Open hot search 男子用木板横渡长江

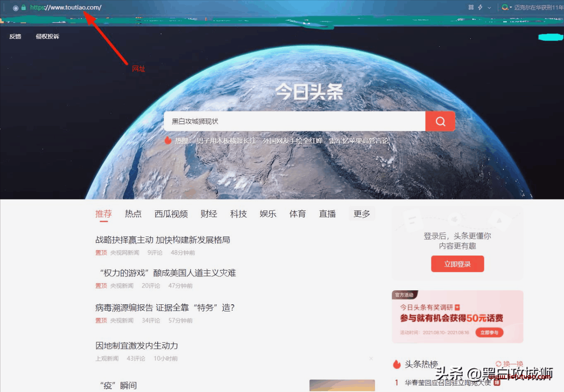pos(226,141)
